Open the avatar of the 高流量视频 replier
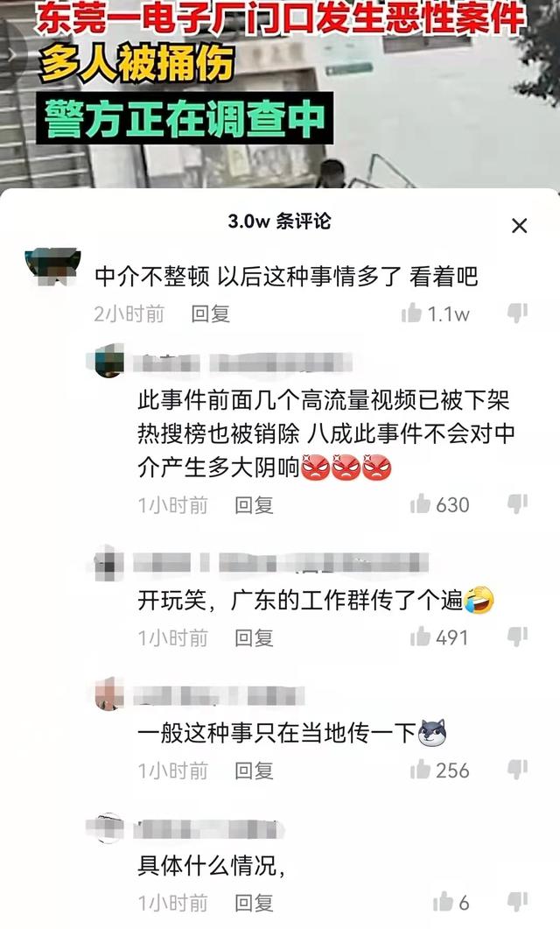560x929 pixels. point(109,361)
